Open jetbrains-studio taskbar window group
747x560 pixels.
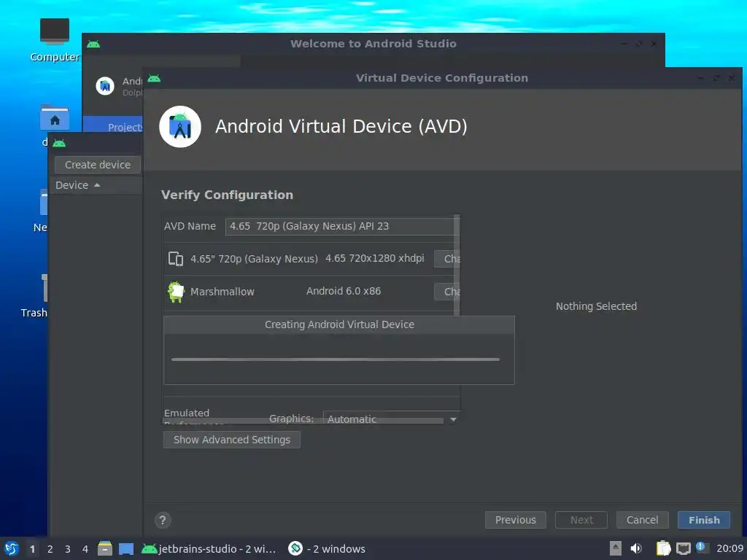[209, 549]
